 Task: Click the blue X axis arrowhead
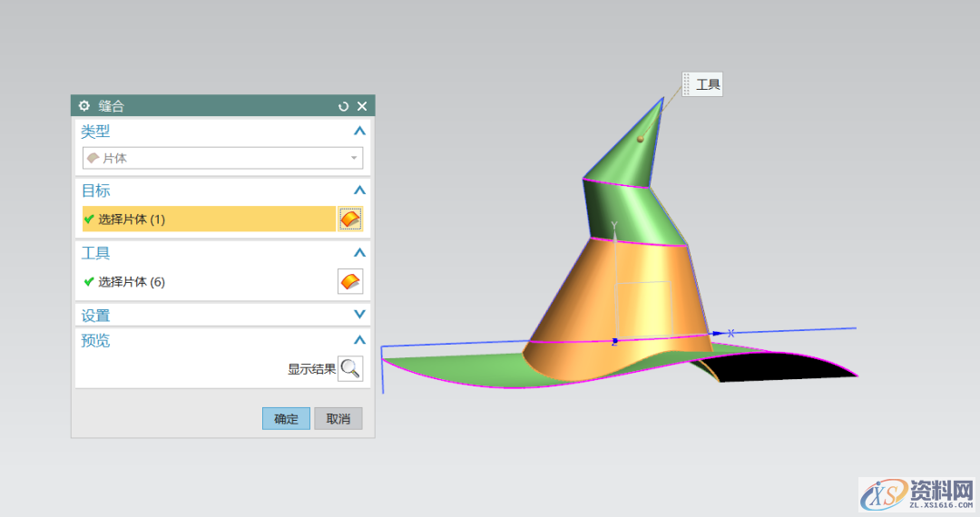click(x=718, y=334)
